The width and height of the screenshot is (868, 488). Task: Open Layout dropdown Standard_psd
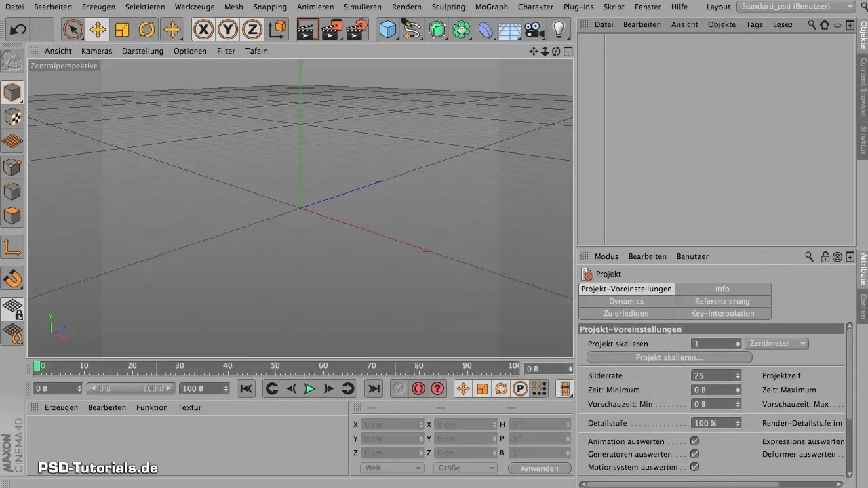click(796, 7)
